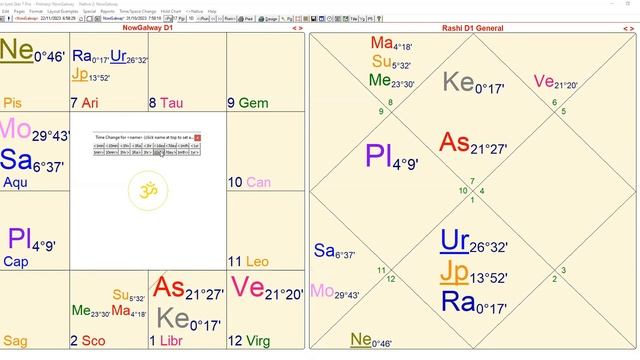Open the Layout Examples menu
The image size is (640, 360).
tap(63, 11)
